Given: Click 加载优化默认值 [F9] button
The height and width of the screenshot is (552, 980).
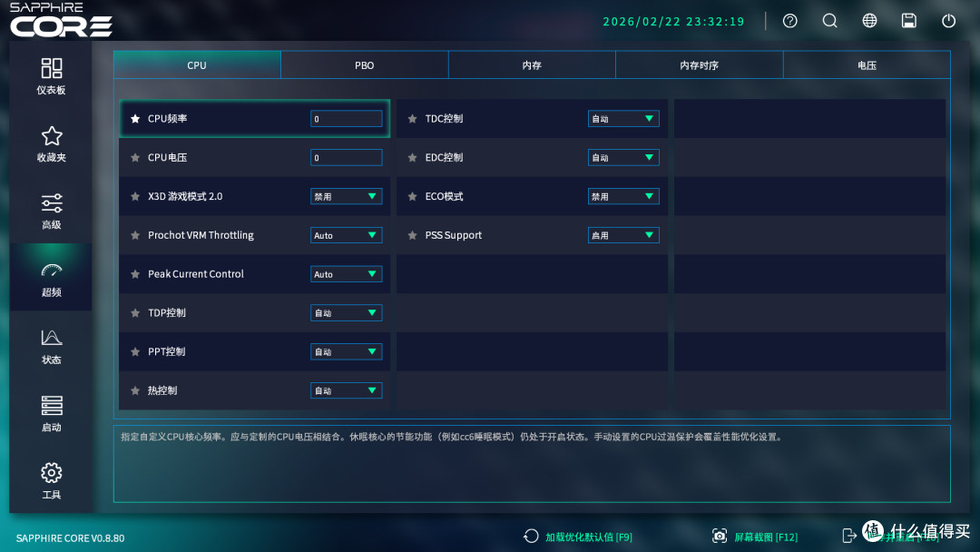Looking at the screenshot, I should [577, 537].
